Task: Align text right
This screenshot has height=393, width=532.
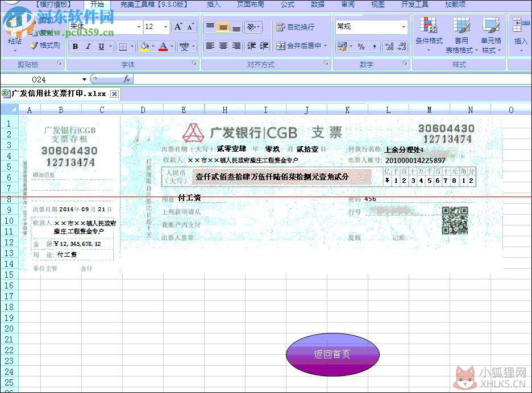Action: (236, 46)
